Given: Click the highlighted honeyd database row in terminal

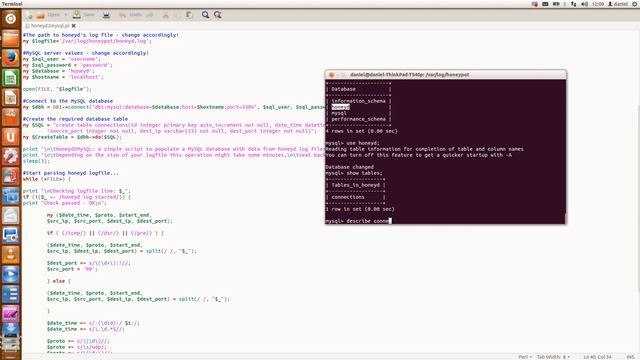Looking at the screenshot, I should click(x=340, y=107).
